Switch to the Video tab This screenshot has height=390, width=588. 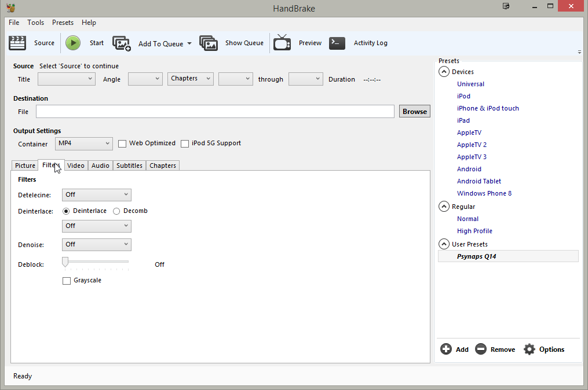[76, 165]
